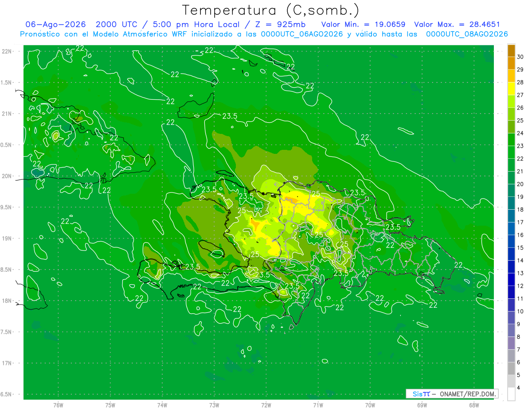Click the longitude axis label '71W'
532x411 pixels.
click(x=318, y=405)
